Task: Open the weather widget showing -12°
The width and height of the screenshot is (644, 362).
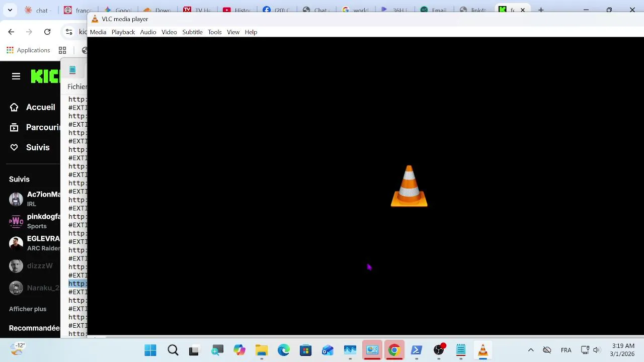Action: point(17,349)
